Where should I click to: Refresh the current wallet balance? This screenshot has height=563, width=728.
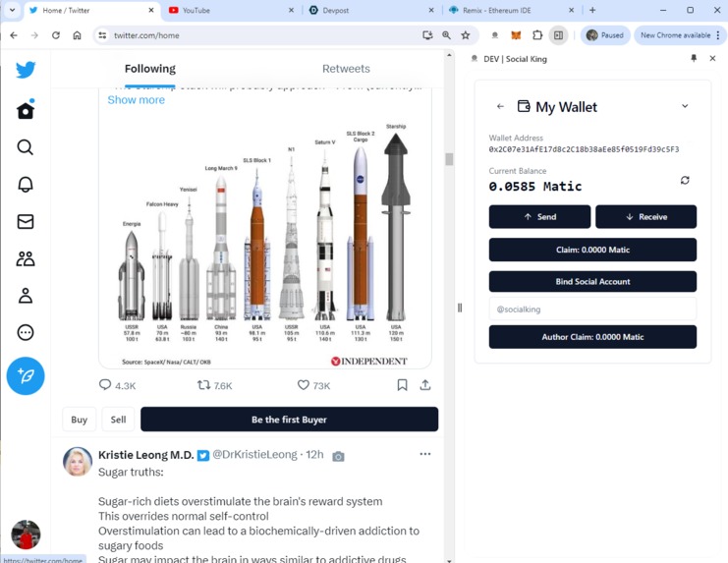coord(685,180)
